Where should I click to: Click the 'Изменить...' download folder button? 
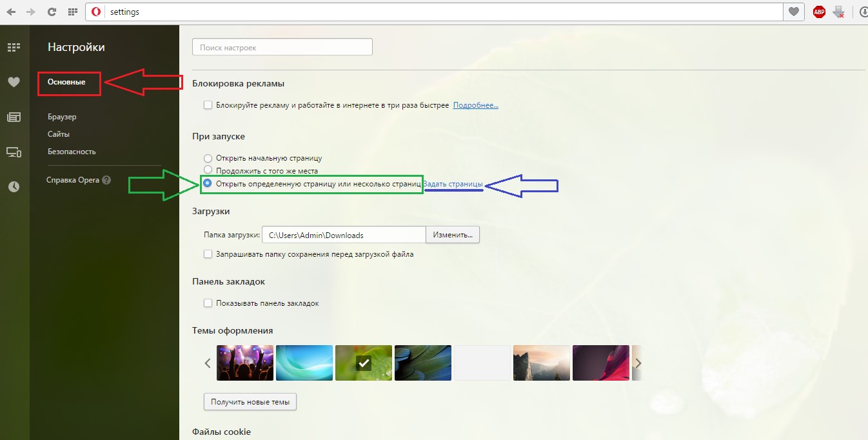(x=453, y=235)
